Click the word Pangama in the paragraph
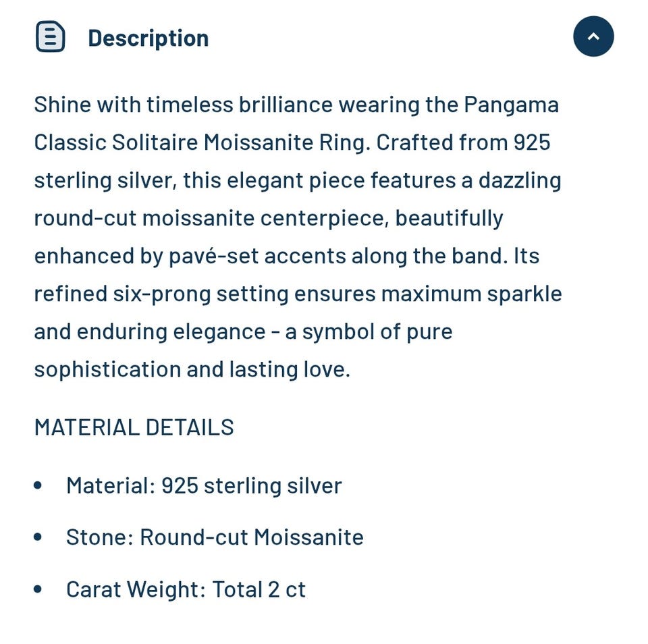 (511, 105)
